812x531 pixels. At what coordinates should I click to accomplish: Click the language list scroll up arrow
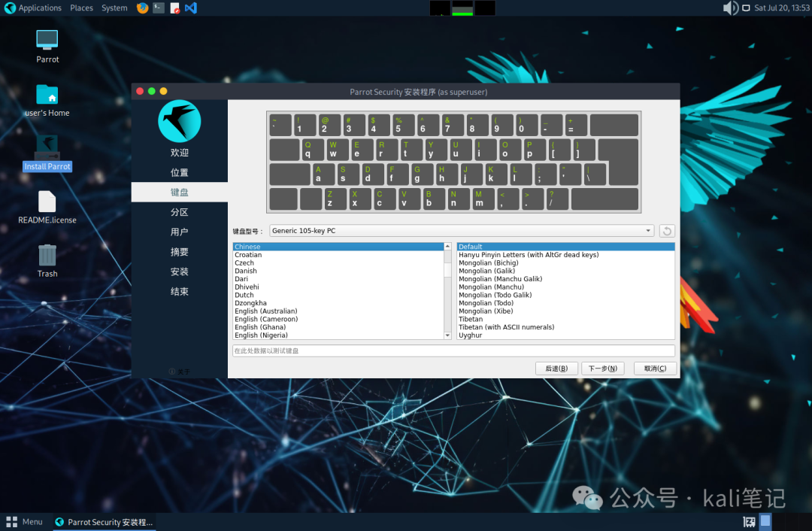click(447, 247)
